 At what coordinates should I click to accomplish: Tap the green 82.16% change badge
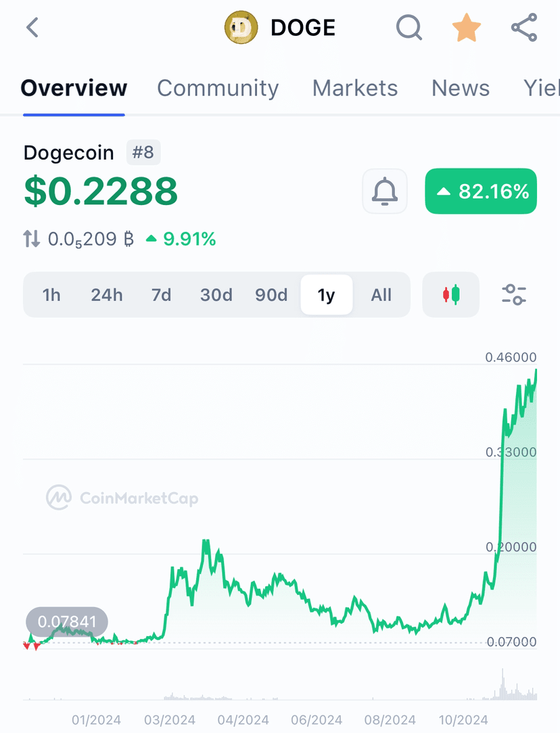click(x=481, y=191)
